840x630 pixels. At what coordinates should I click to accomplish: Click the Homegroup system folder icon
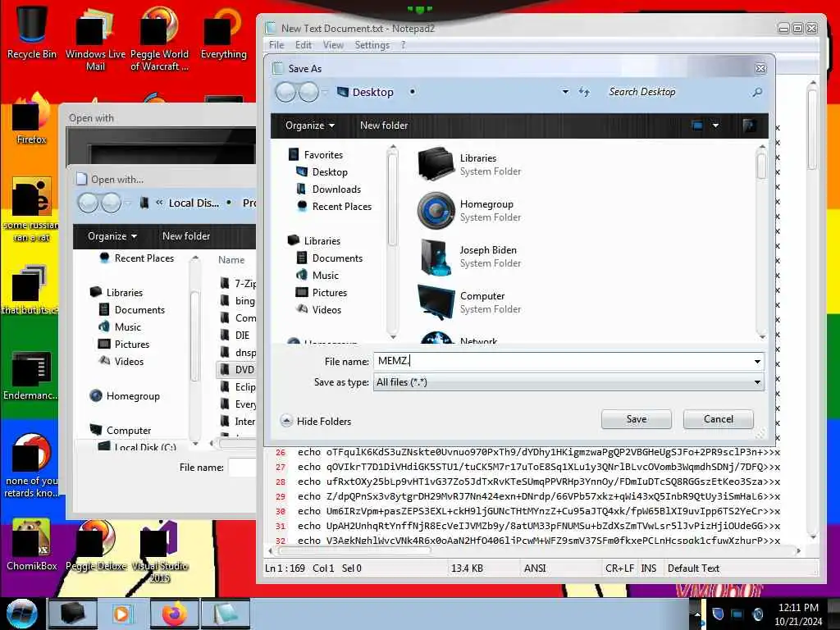(x=436, y=210)
